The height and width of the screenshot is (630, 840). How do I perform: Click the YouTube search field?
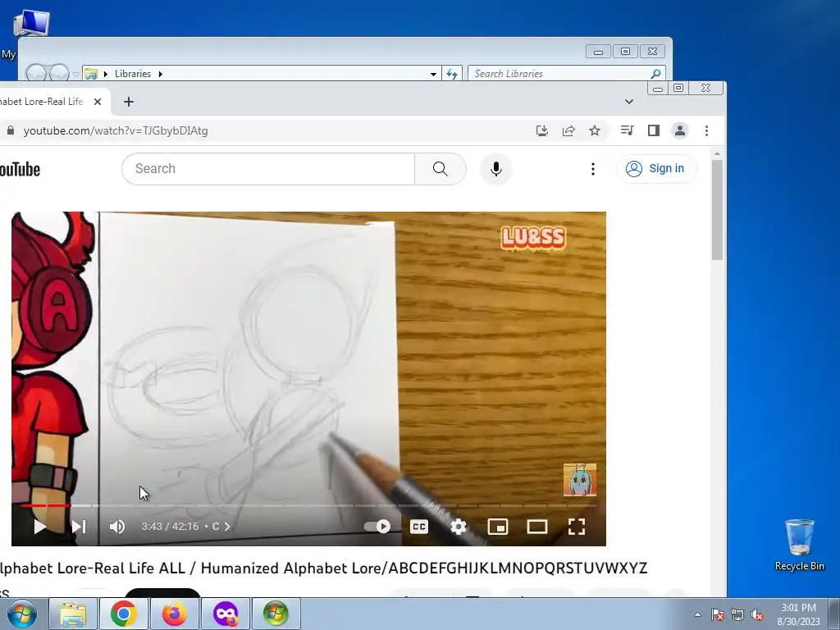pyautogui.click(x=268, y=169)
